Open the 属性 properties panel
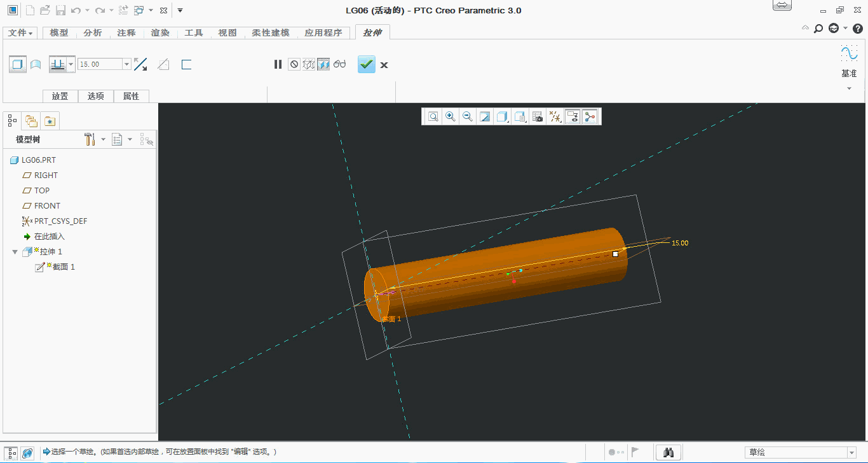The width and height of the screenshot is (868, 463). 132,96
